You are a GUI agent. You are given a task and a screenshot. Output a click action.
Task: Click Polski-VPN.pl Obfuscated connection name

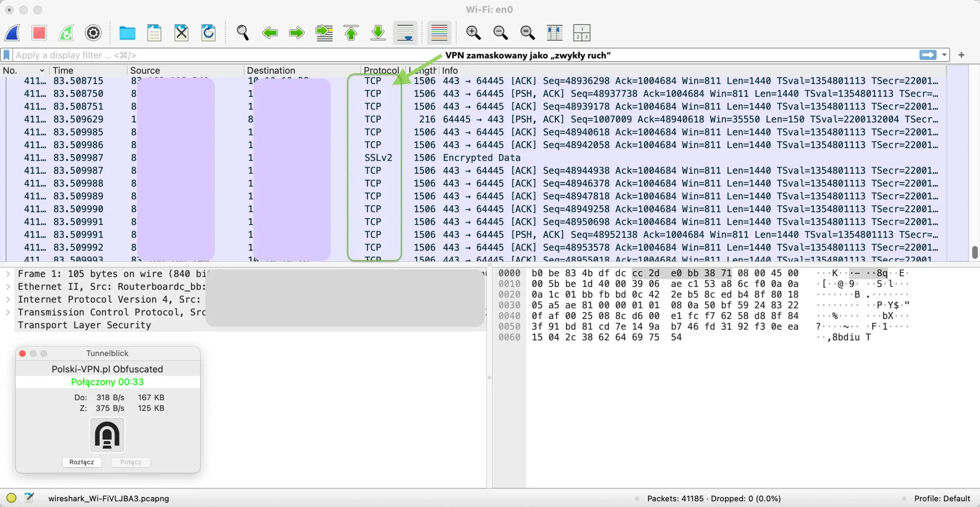[107, 369]
